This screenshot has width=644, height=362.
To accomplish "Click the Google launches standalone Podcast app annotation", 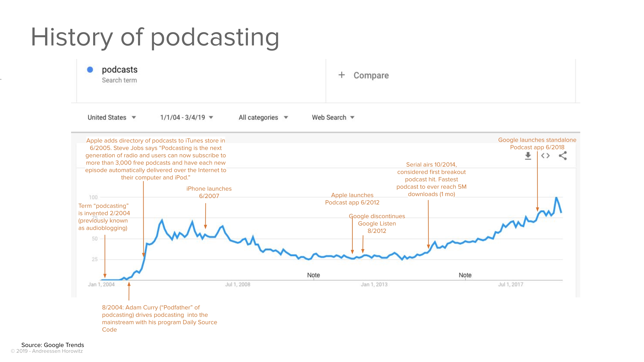I will click(x=537, y=144).
